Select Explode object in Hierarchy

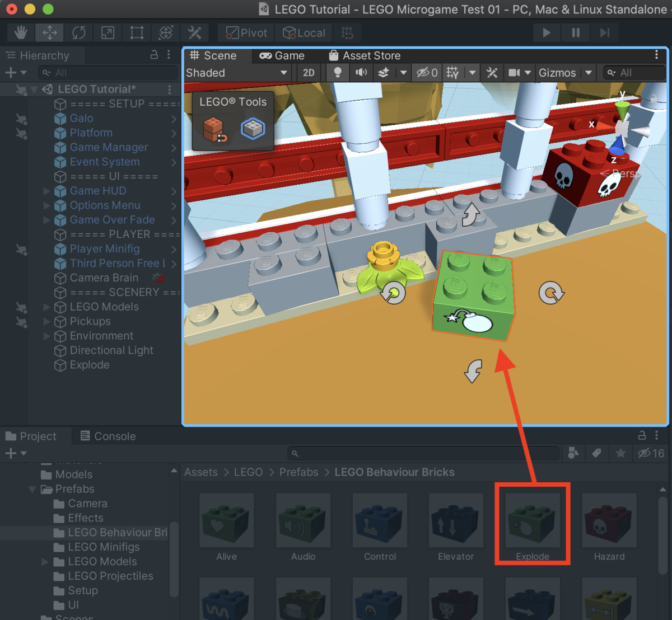click(x=90, y=365)
